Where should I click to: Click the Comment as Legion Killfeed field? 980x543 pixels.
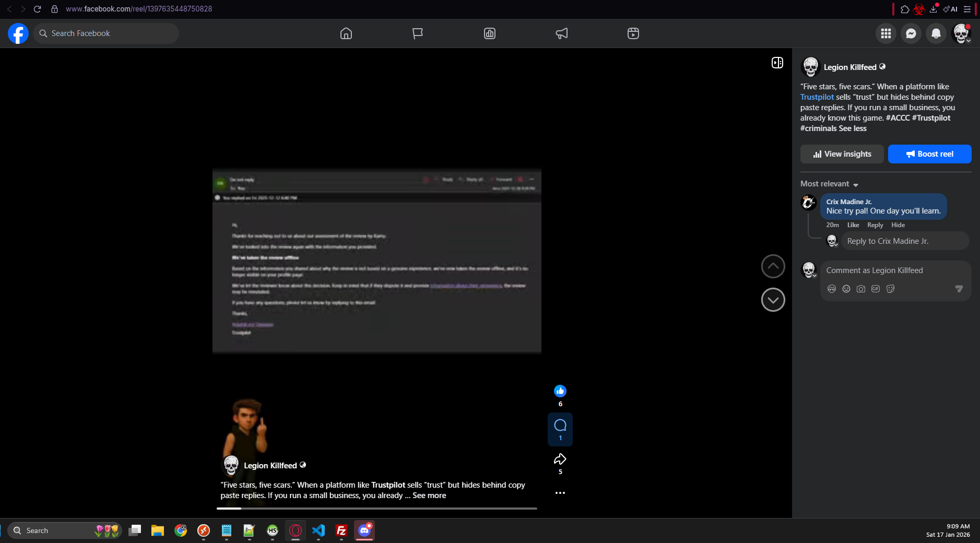[x=896, y=270]
